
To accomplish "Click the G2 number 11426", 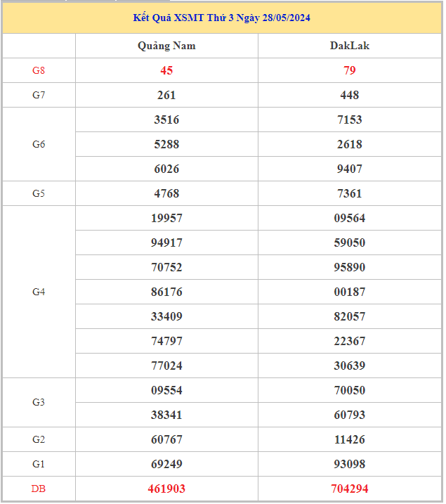I will (x=349, y=439).
